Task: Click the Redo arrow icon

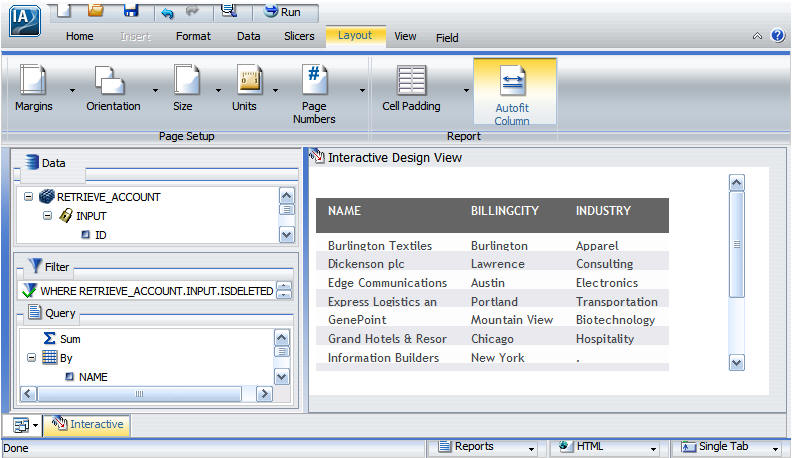Action: pos(192,10)
